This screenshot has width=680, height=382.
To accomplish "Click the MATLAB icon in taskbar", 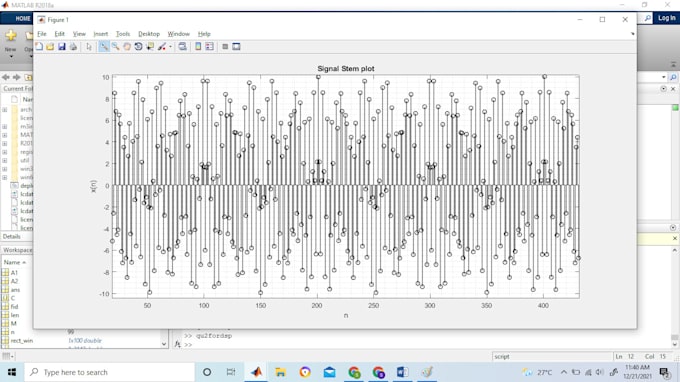I will [256, 372].
